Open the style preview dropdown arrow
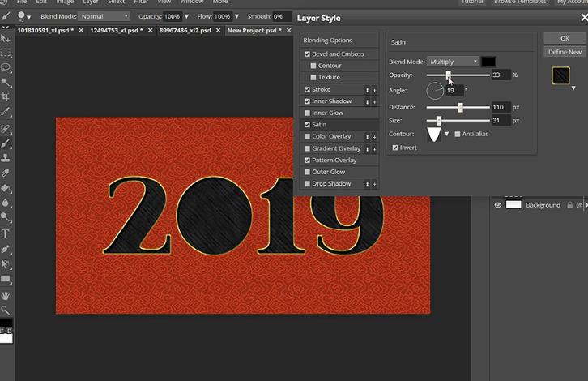This screenshot has width=588, height=381. 573,88
